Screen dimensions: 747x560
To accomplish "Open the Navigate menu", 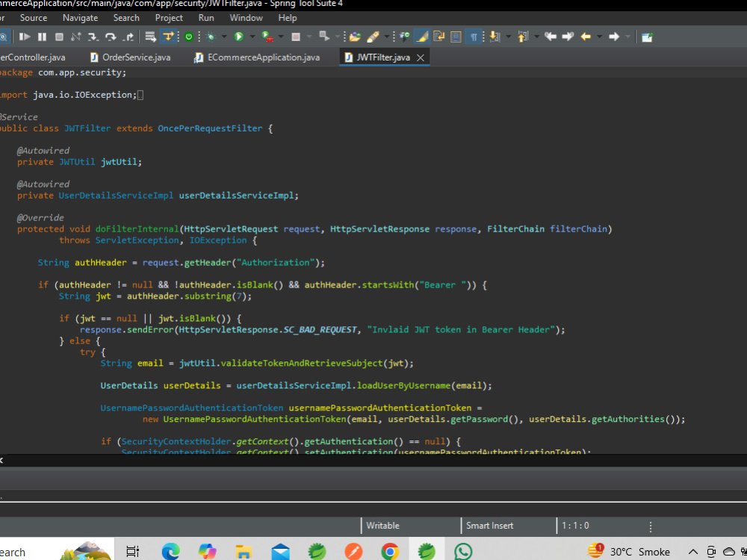I will pyautogui.click(x=80, y=18).
